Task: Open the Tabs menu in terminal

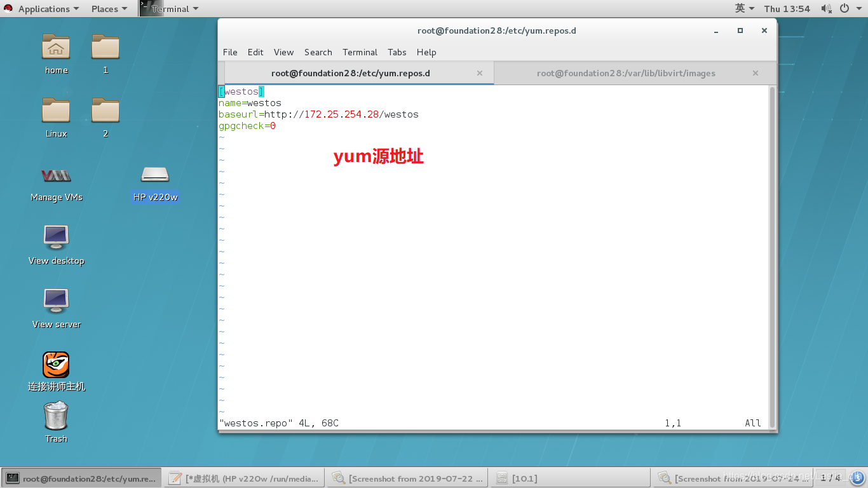Action: coord(397,52)
